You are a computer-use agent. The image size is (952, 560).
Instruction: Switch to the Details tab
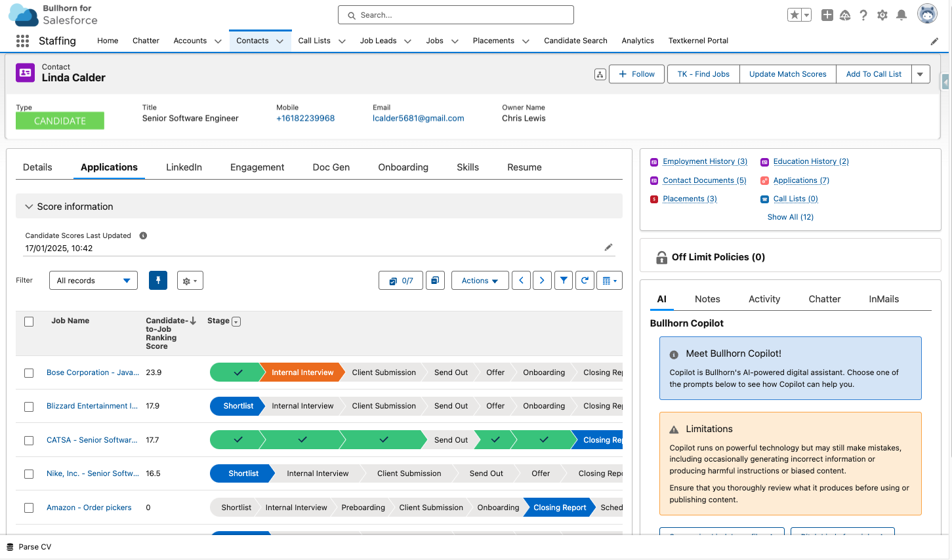coord(37,167)
